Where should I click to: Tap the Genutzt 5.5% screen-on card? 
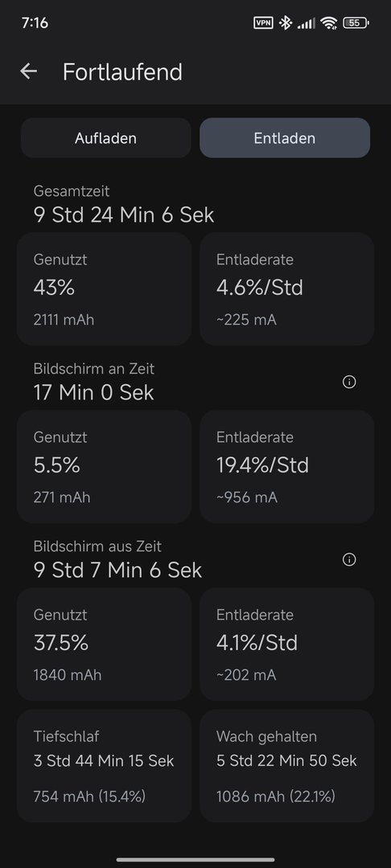click(x=104, y=467)
